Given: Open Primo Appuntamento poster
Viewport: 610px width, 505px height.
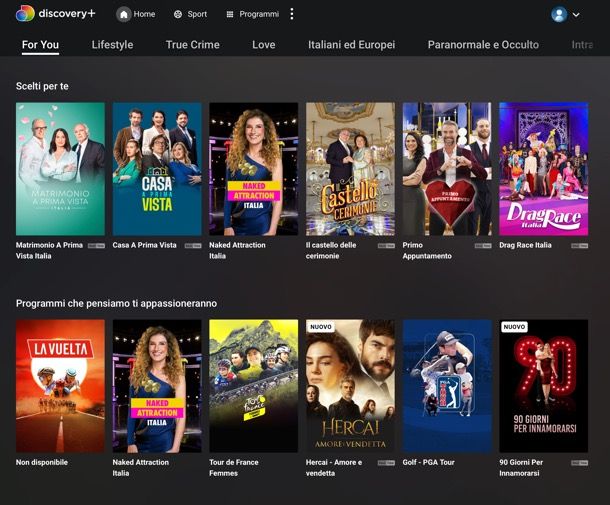Looking at the screenshot, I should 447,169.
